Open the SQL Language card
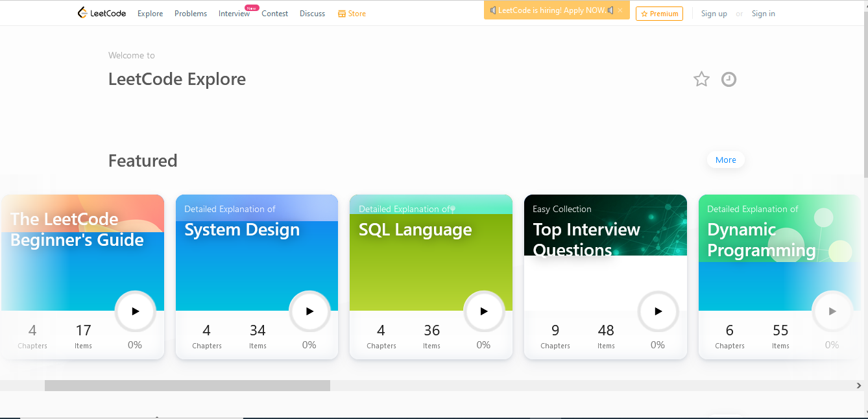Image resolution: width=868 pixels, height=419 pixels. (431, 277)
